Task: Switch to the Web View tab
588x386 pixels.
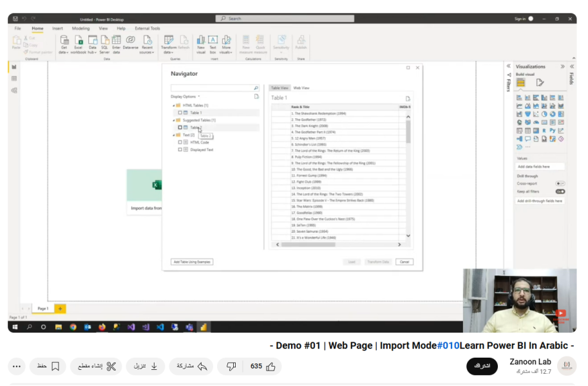Action: click(301, 87)
